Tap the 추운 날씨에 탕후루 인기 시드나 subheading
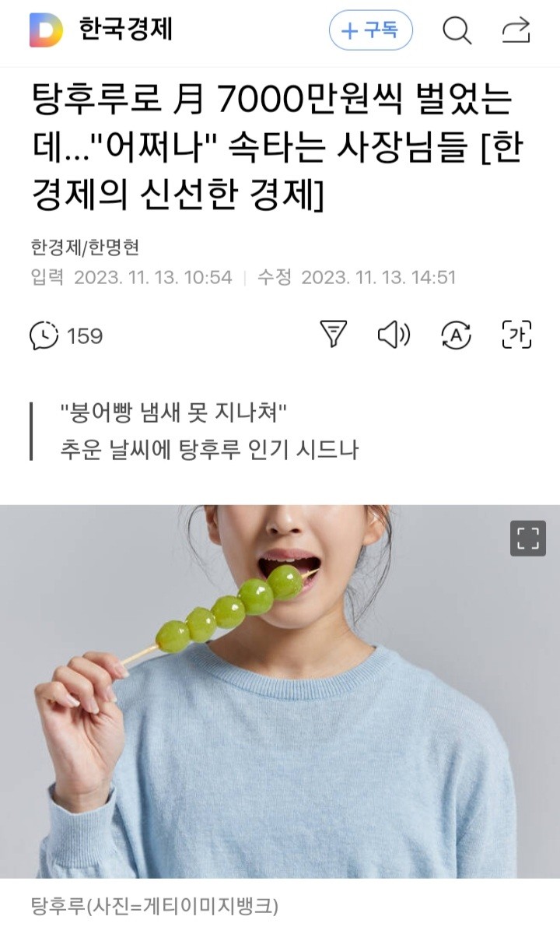The height and width of the screenshot is (941, 560). tap(209, 450)
